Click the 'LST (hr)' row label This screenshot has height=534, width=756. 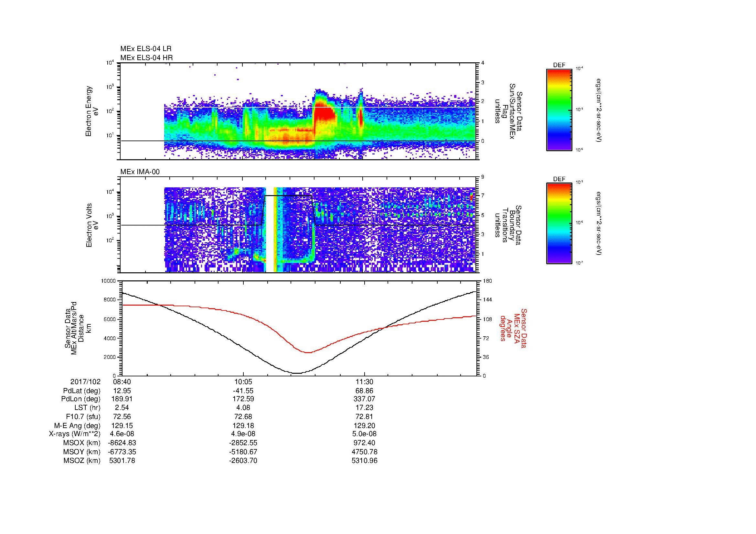[x=87, y=408]
